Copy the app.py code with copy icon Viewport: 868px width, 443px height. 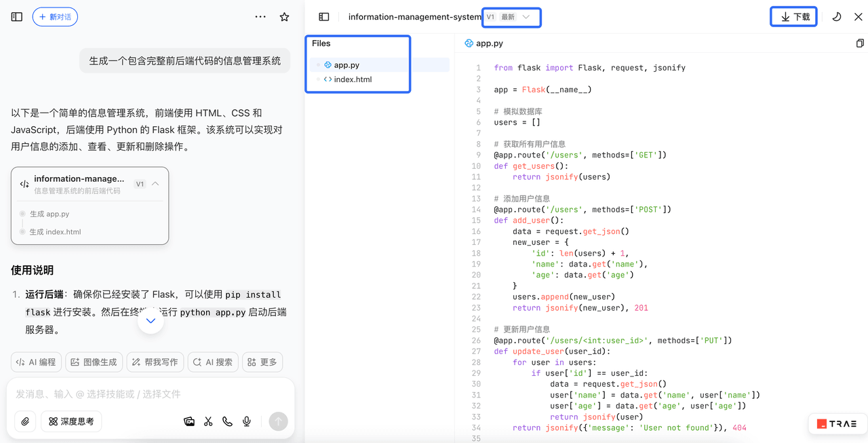tap(859, 43)
